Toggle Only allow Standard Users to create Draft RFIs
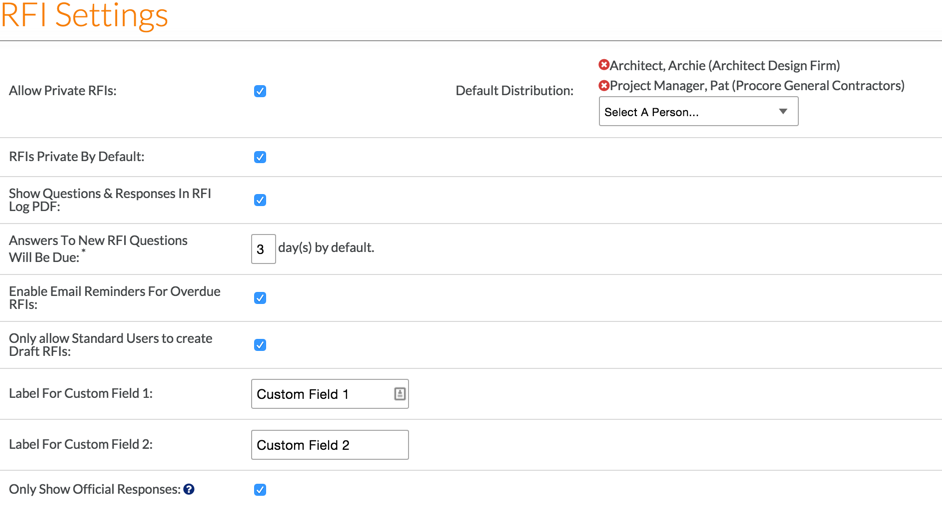 260,345
